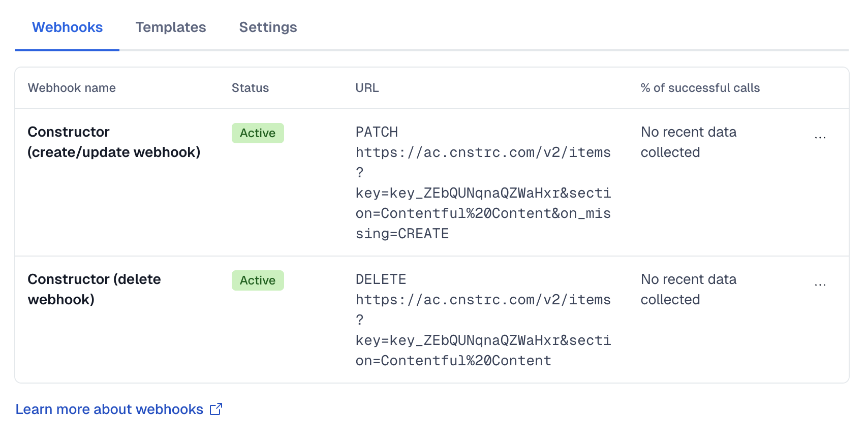
Task: Click Active badge on create/update webhook
Action: point(258,133)
